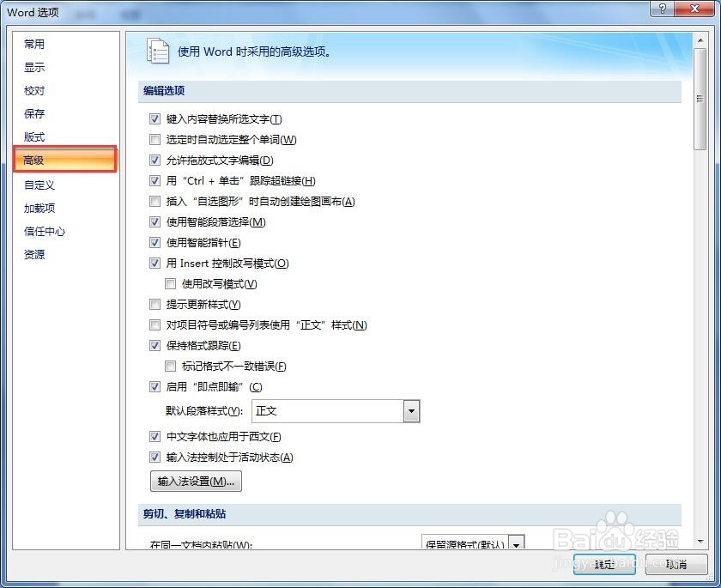Enable 标记格式不一致错误 checkbox
The height and width of the screenshot is (588, 721).
171,366
